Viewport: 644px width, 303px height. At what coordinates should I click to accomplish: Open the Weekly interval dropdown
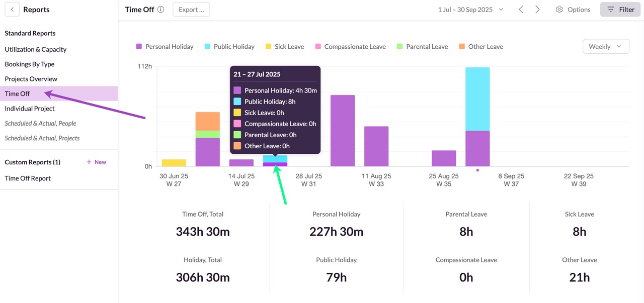(x=605, y=47)
